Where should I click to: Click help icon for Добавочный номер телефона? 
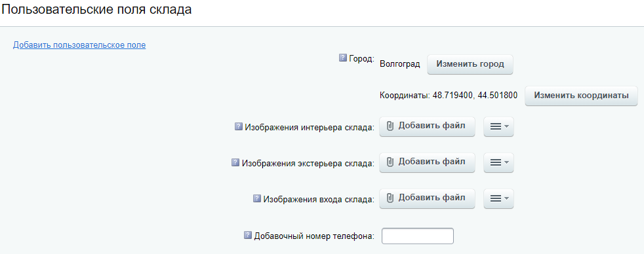pyautogui.click(x=248, y=235)
